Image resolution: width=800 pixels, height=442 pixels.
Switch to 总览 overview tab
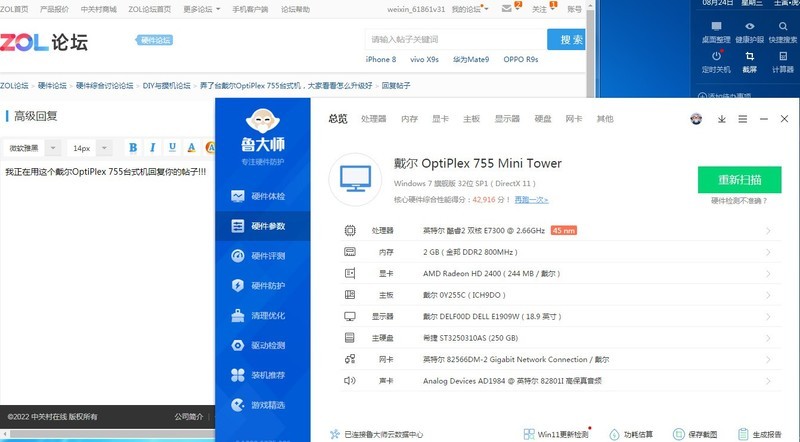338,119
